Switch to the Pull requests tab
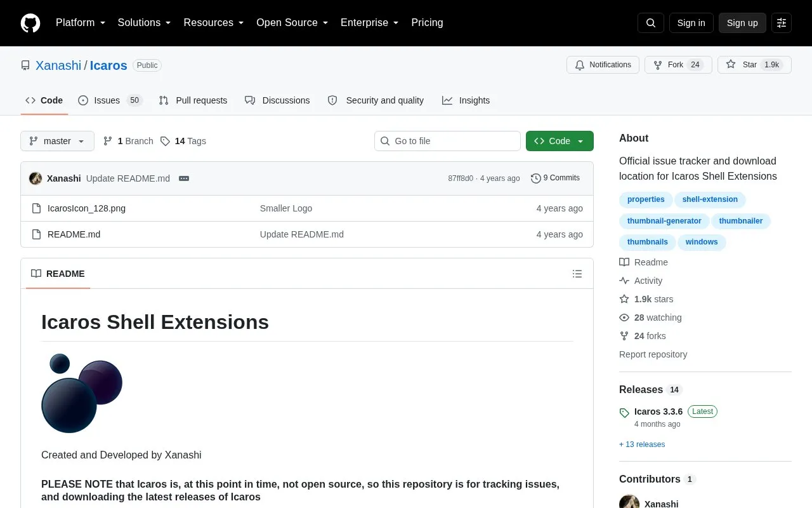Image resolution: width=812 pixels, height=508 pixels. 193,100
